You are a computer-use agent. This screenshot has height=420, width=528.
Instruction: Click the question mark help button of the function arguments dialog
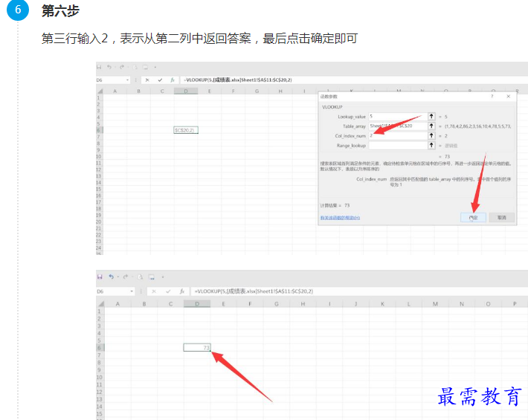point(492,96)
